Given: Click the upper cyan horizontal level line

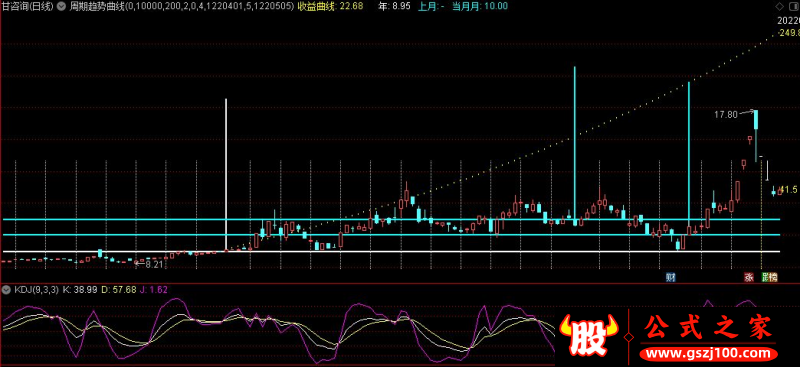Looking at the screenshot, I should [x=391, y=219].
